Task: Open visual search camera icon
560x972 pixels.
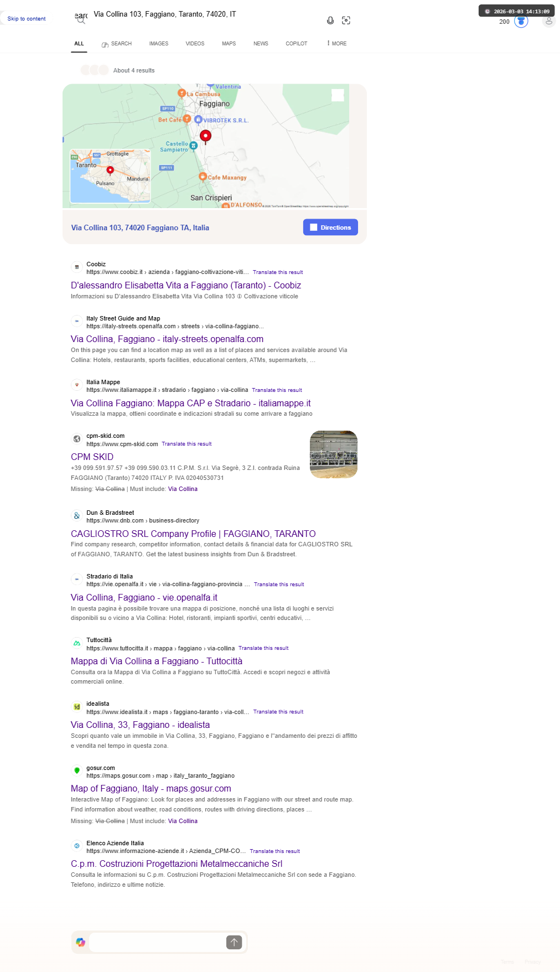Action: tap(346, 20)
